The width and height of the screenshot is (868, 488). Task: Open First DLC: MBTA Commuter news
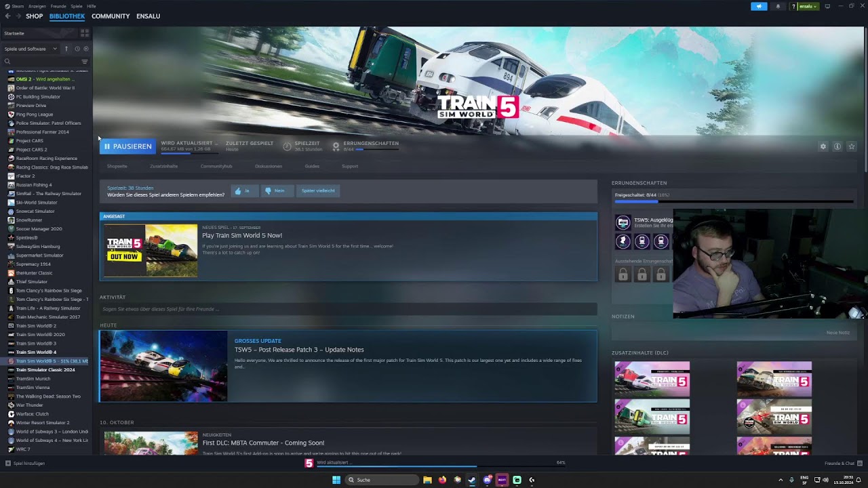click(x=263, y=443)
